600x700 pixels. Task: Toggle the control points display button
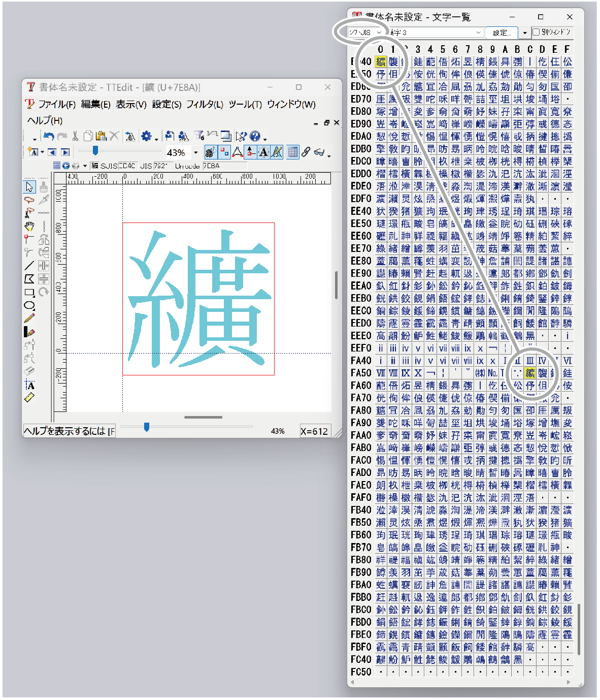[x=224, y=152]
